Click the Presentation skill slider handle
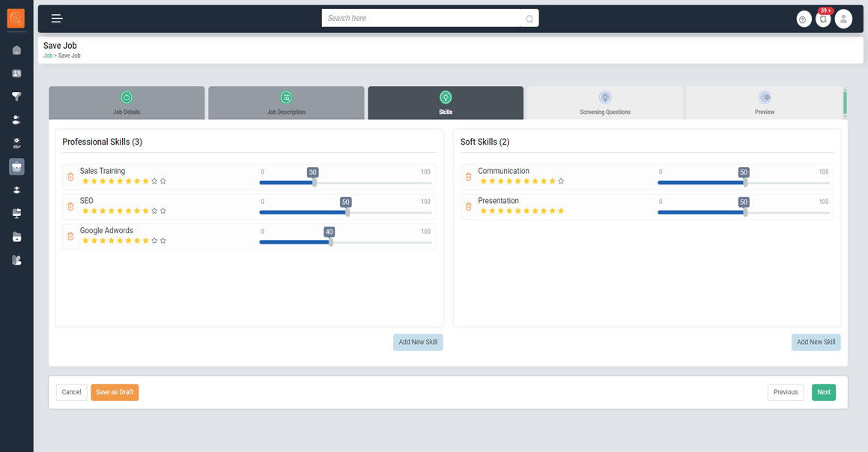Screen dimensions: 868x452 745,212
